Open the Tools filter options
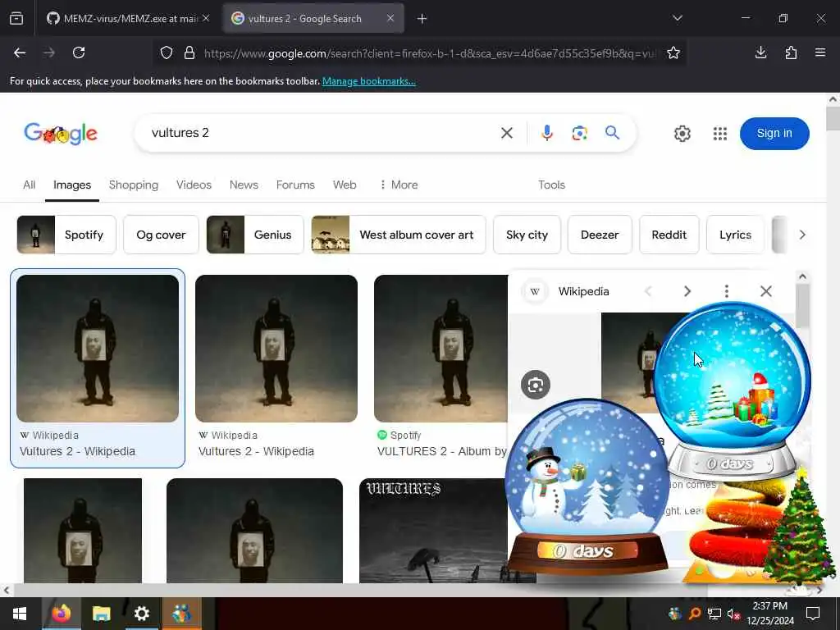This screenshot has width=840, height=630. coord(551,185)
